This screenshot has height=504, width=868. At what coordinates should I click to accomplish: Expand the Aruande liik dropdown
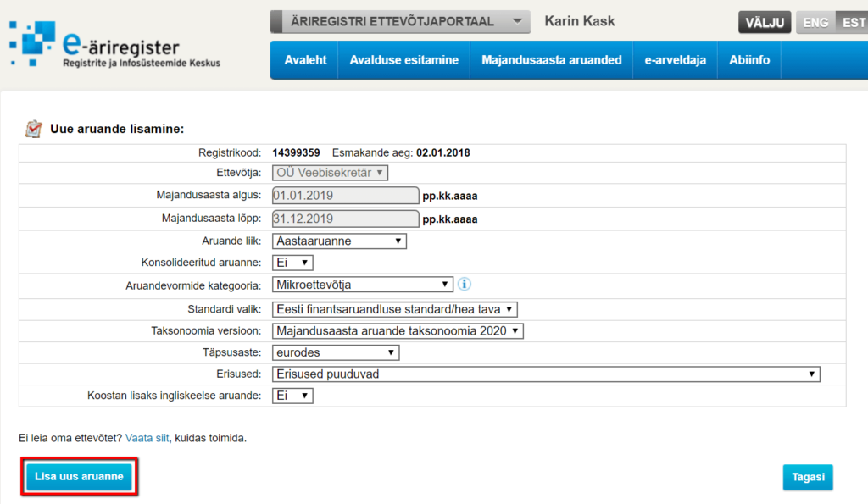point(339,241)
